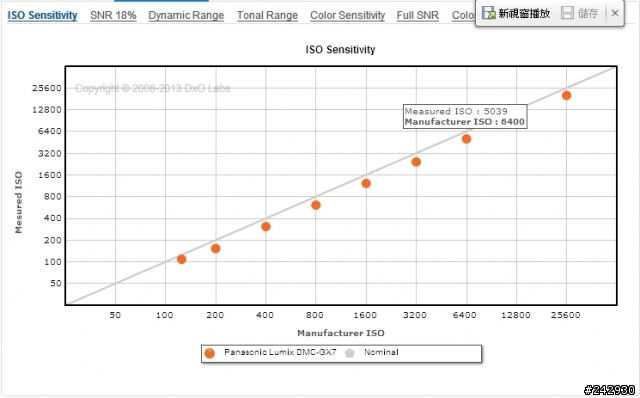Toggle the Nominal legend pentagon icon

click(x=349, y=353)
